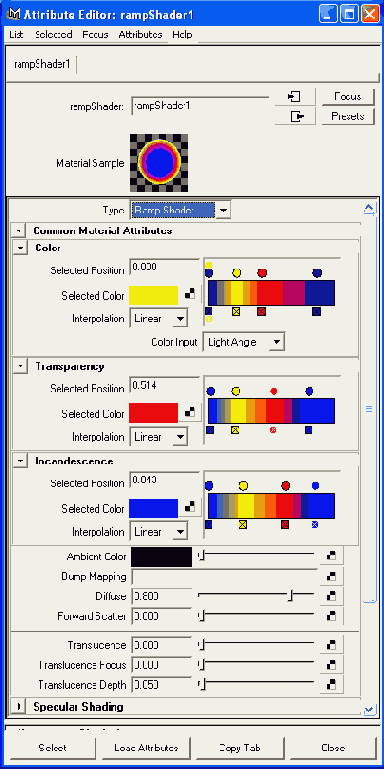Expand the Specular Shading section
This screenshot has height=769, width=384.
coord(18,707)
